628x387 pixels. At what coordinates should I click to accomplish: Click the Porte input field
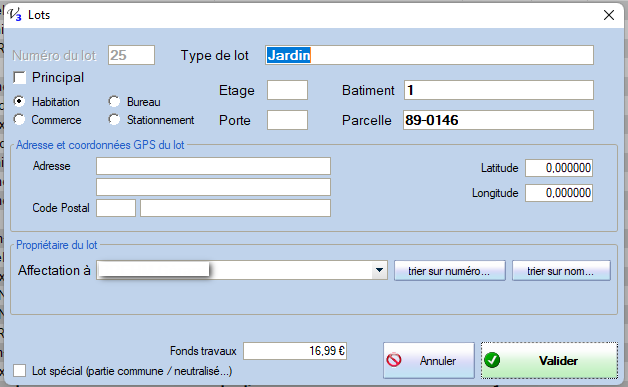[288, 120]
